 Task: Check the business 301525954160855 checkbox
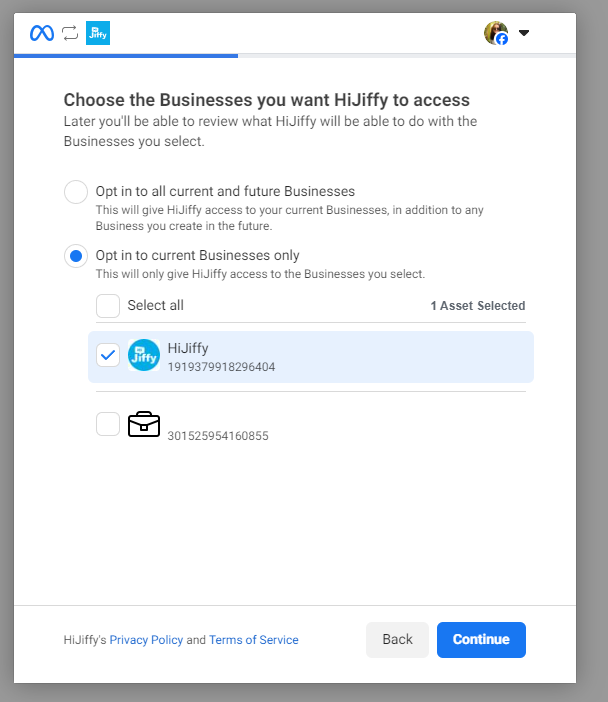(108, 424)
